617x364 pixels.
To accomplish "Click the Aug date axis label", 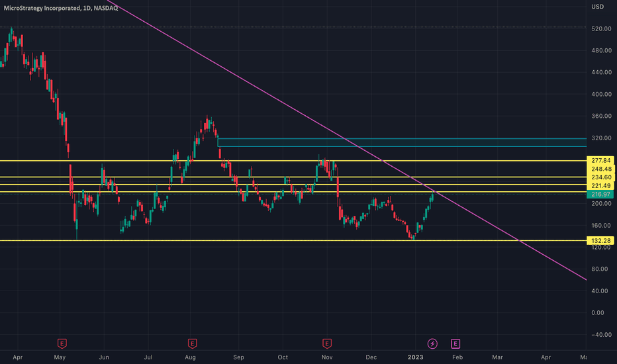I will pyautogui.click(x=190, y=357).
